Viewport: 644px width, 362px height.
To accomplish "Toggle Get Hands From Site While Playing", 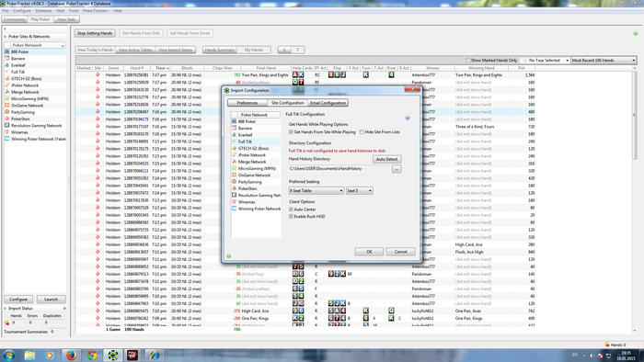I will coord(291,132).
